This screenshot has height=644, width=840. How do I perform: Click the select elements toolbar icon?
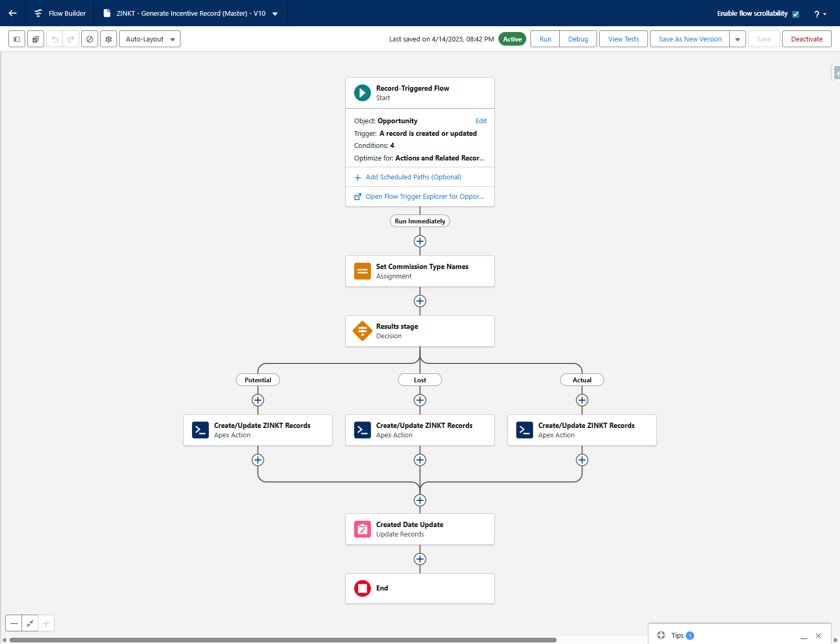click(36, 39)
